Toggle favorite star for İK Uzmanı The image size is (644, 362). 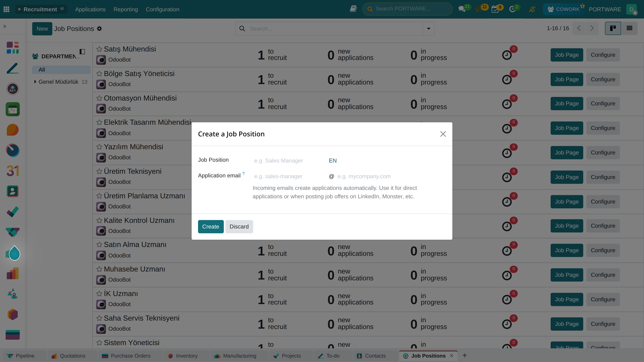pyautogui.click(x=99, y=293)
